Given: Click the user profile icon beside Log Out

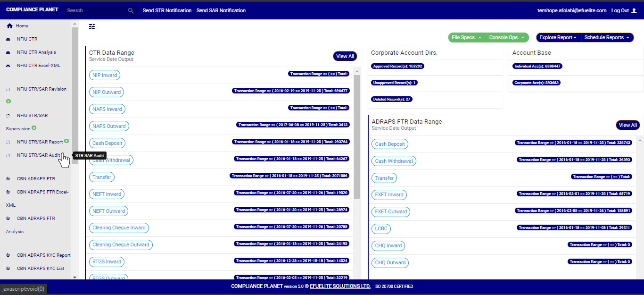Looking at the screenshot, I should coord(634,10).
